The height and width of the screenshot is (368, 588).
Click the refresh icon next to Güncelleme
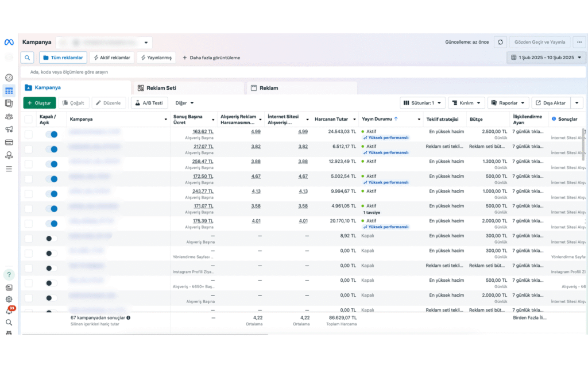pyautogui.click(x=500, y=42)
